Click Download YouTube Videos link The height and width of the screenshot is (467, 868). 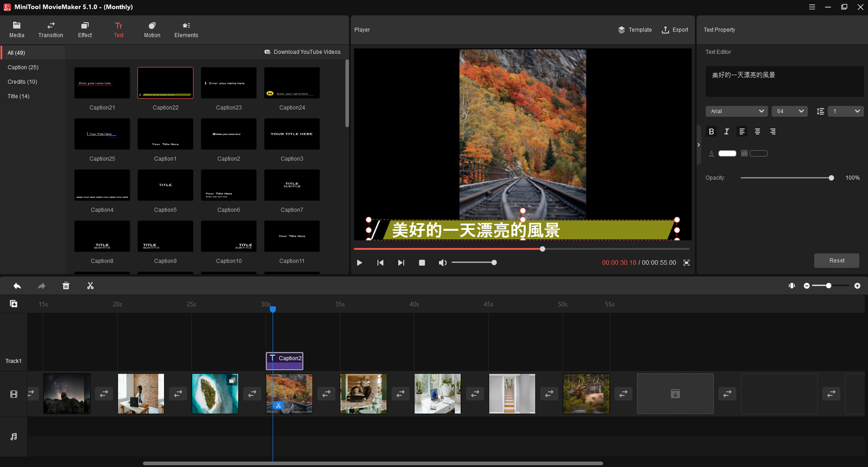302,52
